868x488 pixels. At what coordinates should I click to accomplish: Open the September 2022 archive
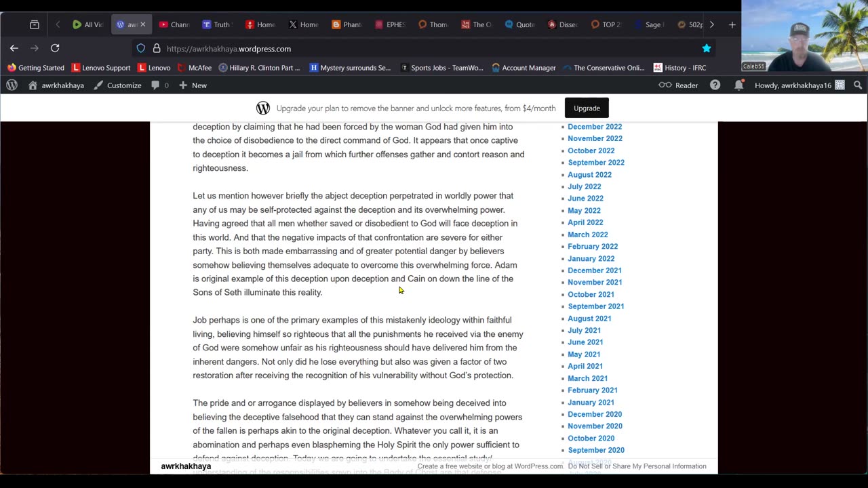point(596,163)
